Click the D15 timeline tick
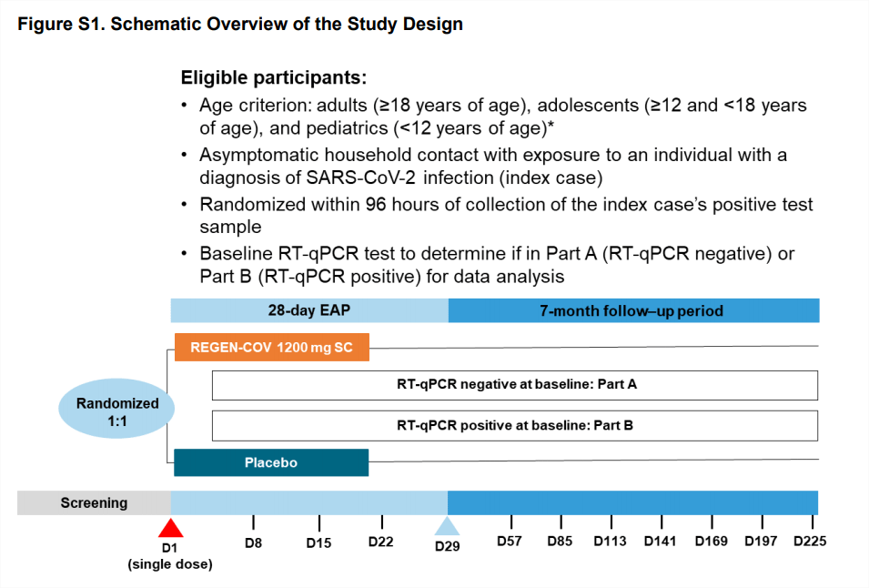The width and height of the screenshot is (869, 588). [x=319, y=522]
